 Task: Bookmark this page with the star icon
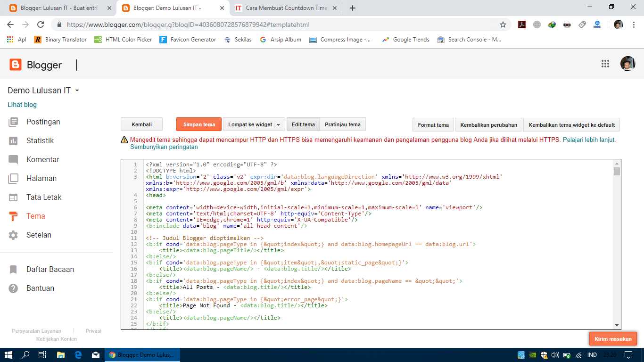pyautogui.click(x=503, y=25)
